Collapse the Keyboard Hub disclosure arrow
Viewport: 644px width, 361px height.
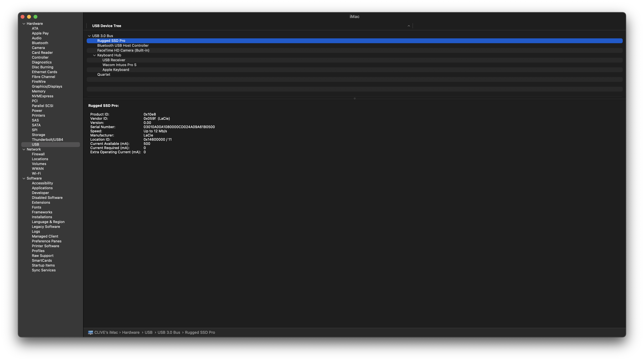tap(94, 55)
